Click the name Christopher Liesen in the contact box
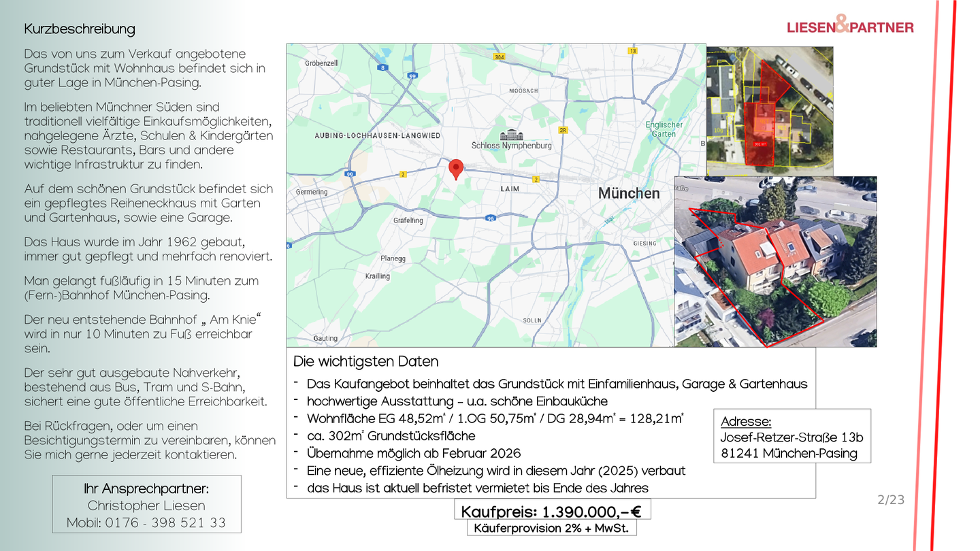This screenshot has height=551, width=980. [x=146, y=505]
